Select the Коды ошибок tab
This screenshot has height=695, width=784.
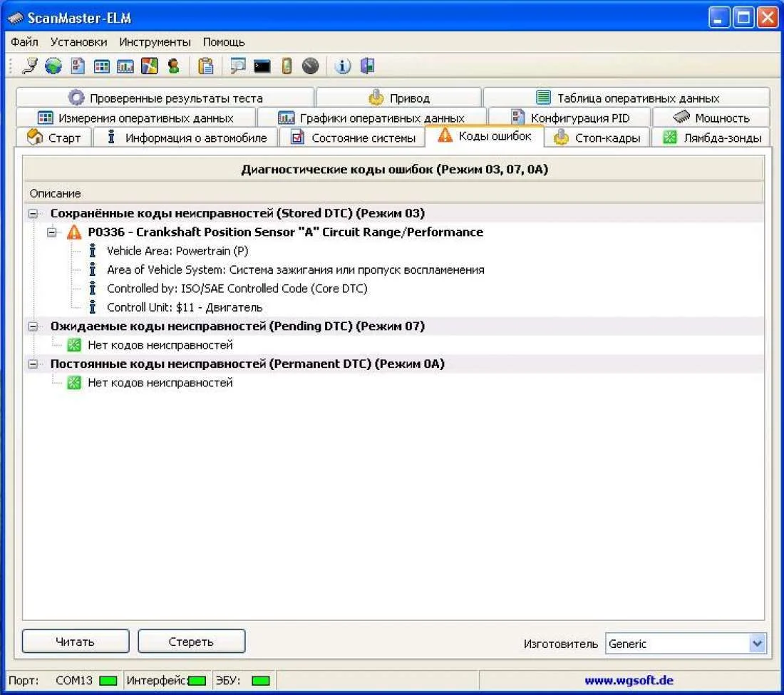click(485, 135)
